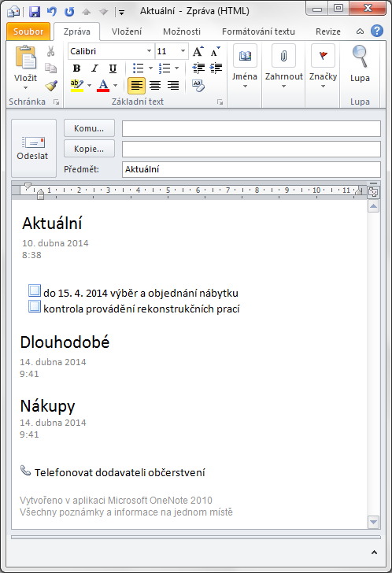Check the 'kontrola provádění rekonstrukčních prací' checkbox
Screen dimensions: 392x573
35,306
